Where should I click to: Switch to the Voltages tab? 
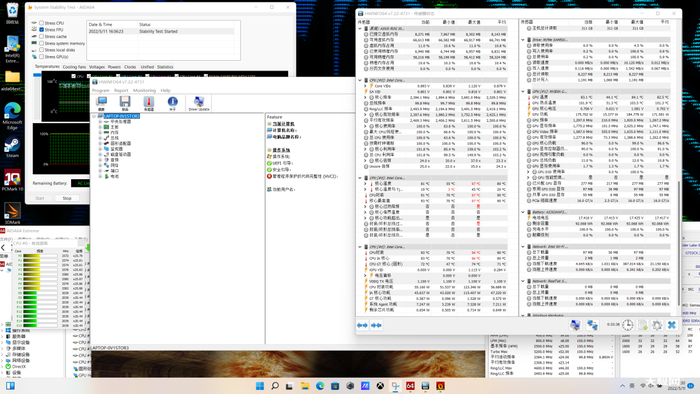pyautogui.click(x=97, y=67)
